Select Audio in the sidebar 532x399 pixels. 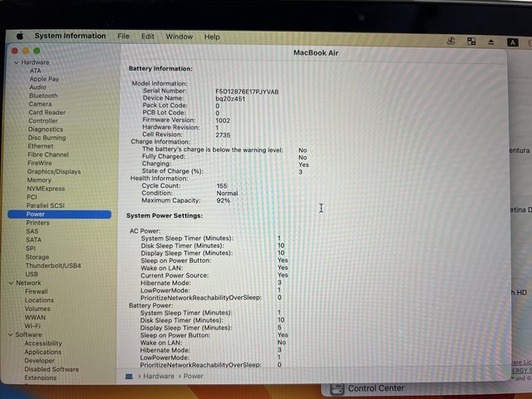click(x=37, y=87)
